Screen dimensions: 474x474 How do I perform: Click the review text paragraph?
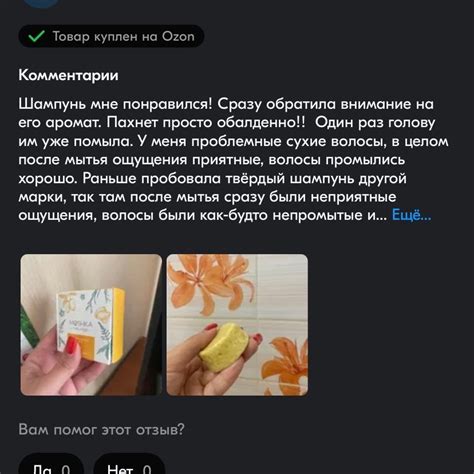coord(233,159)
